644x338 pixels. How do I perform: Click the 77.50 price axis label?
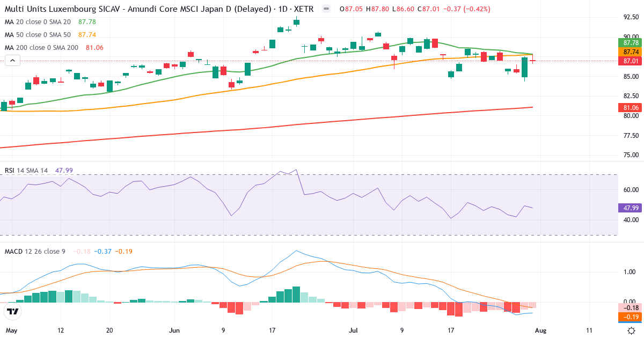631,135
